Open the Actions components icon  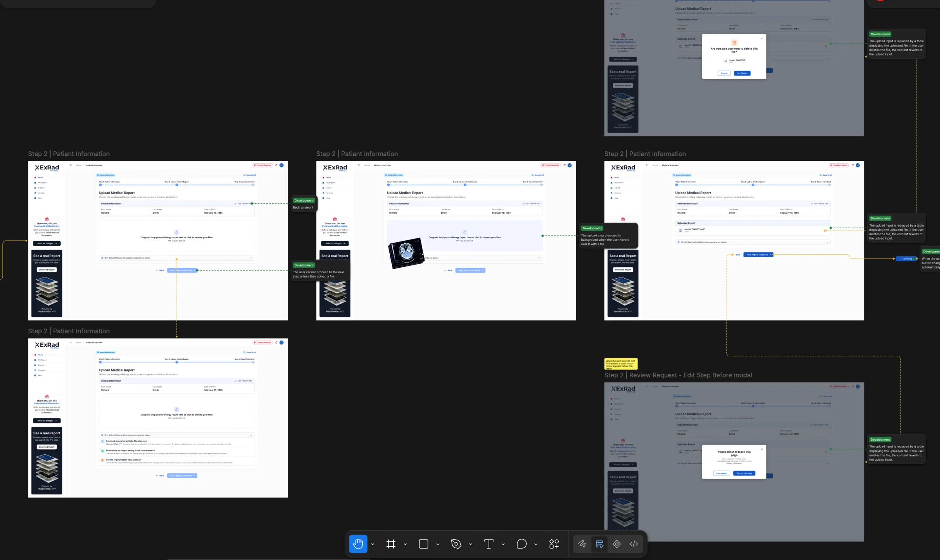pyautogui.click(x=554, y=544)
